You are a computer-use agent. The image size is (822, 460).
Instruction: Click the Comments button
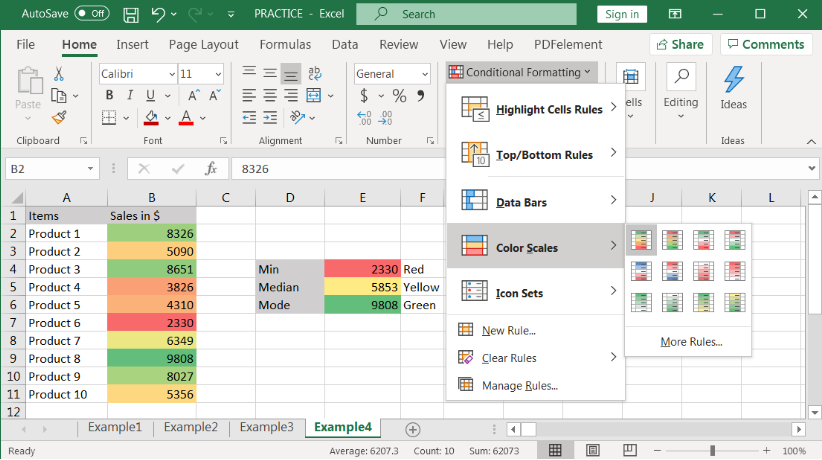pos(766,45)
